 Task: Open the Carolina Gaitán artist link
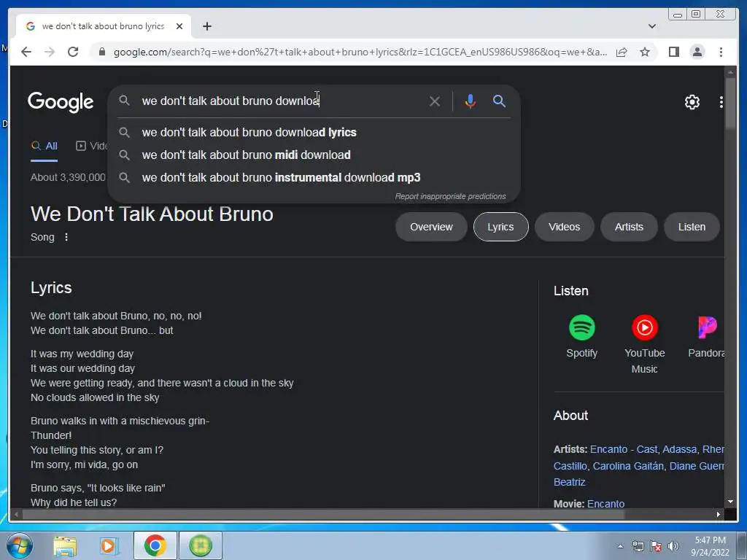(x=628, y=466)
